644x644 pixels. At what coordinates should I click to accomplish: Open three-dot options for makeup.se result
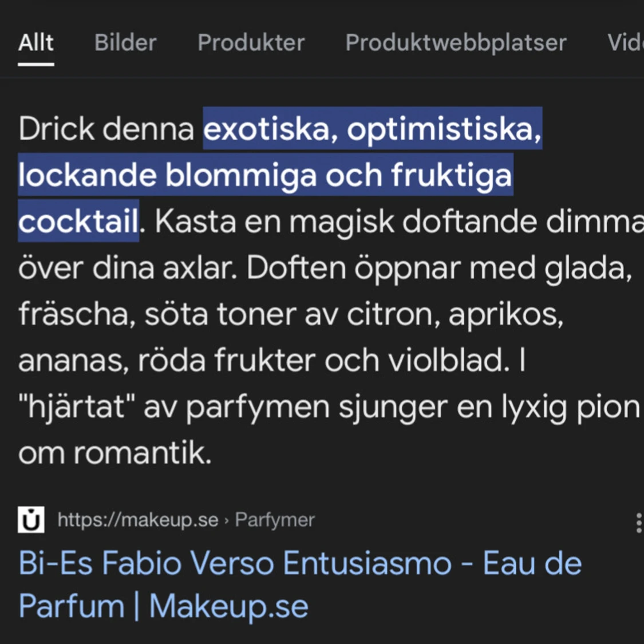click(x=639, y=523)
